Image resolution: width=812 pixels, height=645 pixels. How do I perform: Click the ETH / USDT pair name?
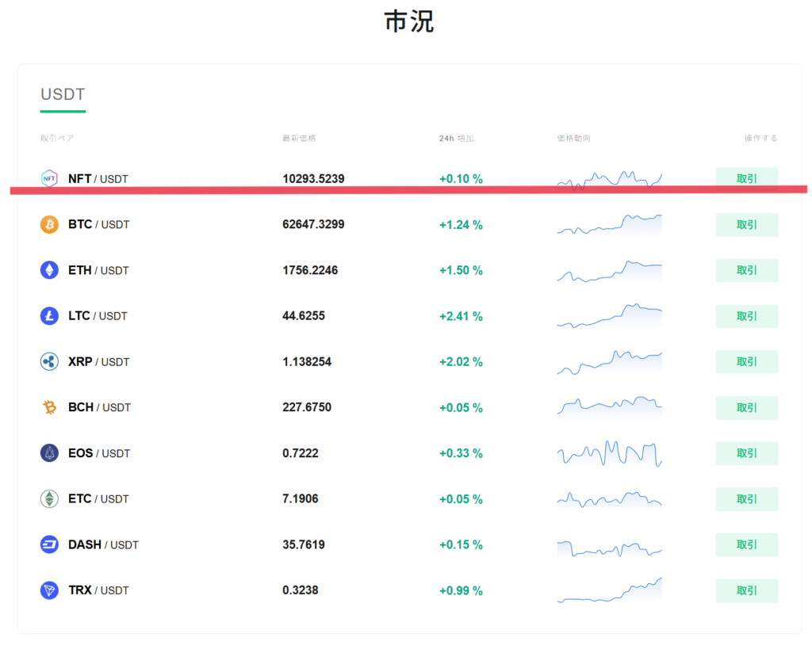coord(98,270)
